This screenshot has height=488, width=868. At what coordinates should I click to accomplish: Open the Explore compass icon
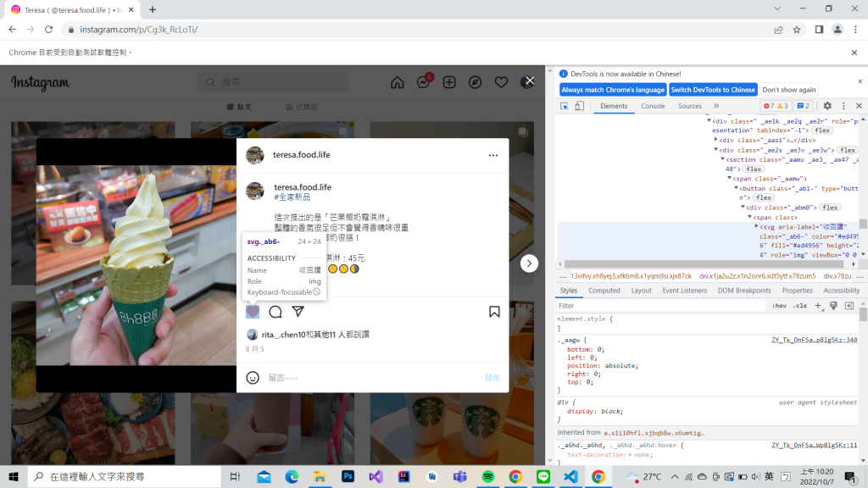pos(475,82)
